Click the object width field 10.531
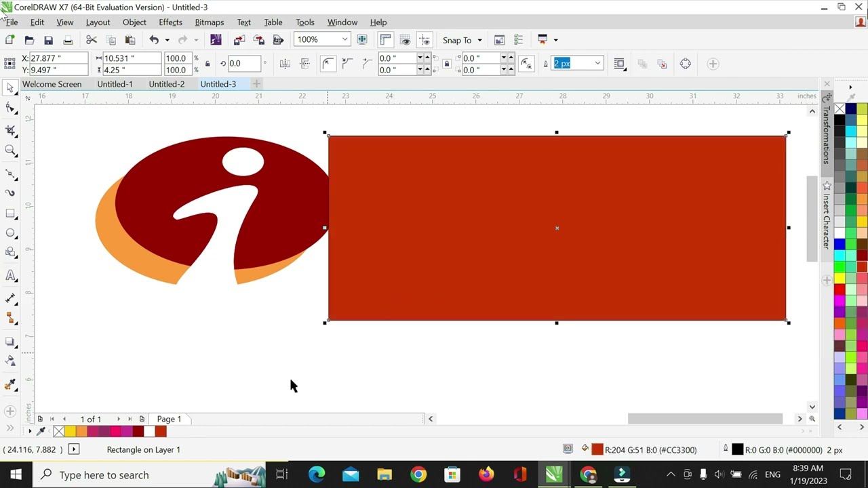The image size is (868, 488). point(132,58)
